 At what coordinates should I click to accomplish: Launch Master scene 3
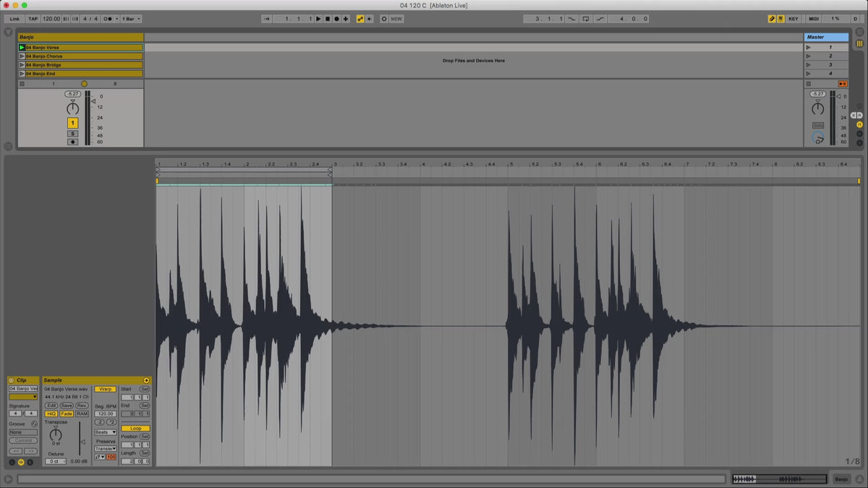809,65
